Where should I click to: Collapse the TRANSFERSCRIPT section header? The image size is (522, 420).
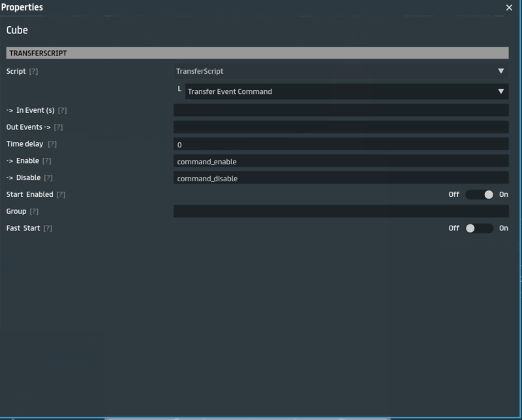257,53
